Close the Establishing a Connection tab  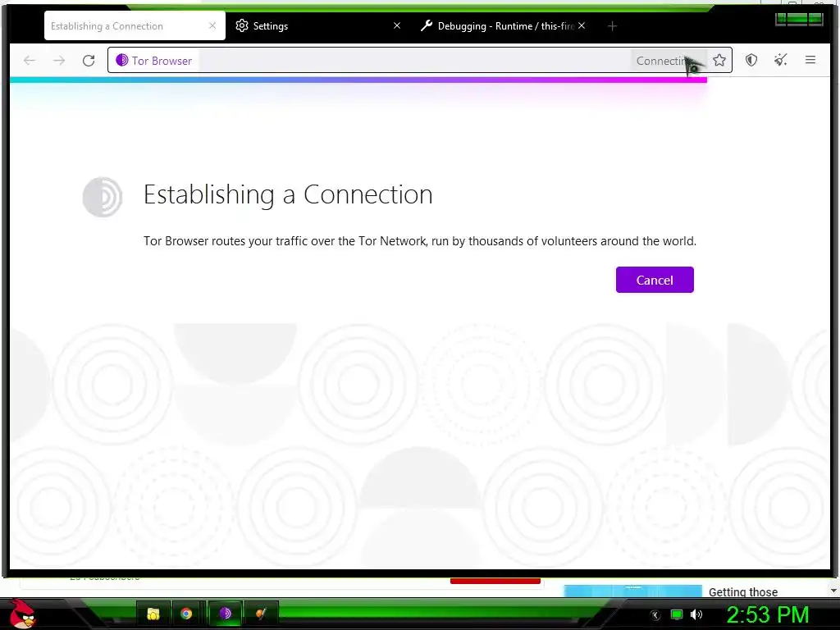[x=212, y=25]
